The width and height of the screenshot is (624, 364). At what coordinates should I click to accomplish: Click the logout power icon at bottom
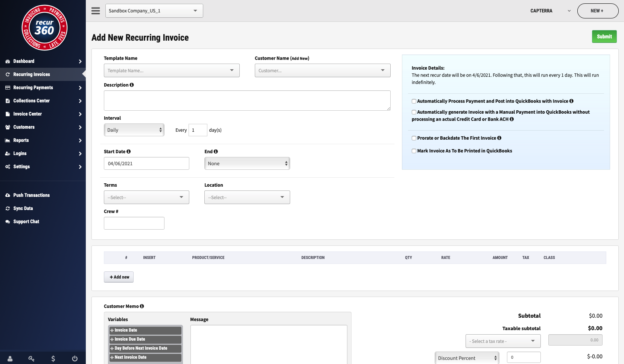click(75, 358)
